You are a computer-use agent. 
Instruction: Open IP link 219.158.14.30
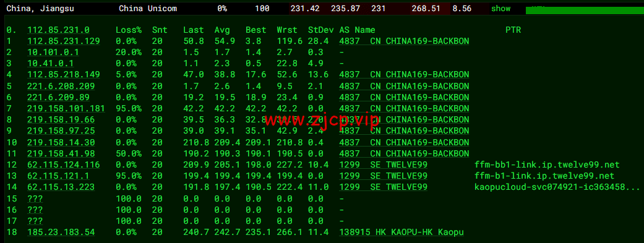coord(61,142)
